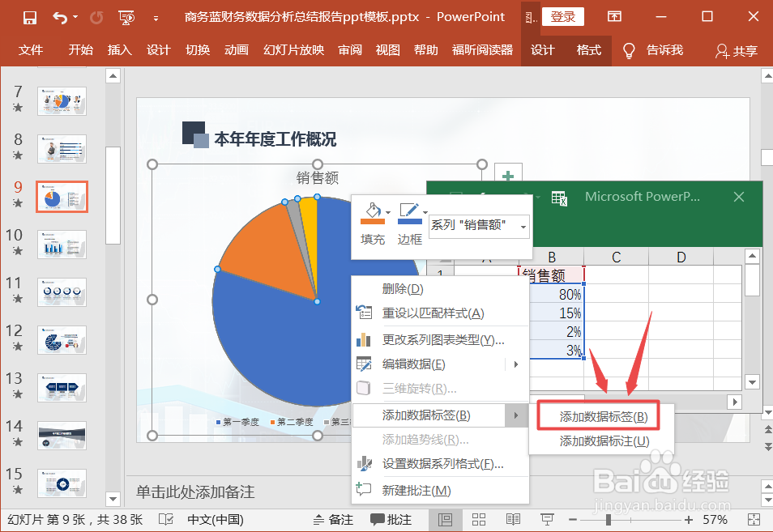This screenshot has height=532, width=773.
Task: Open the 幻灯片放映 tab
Action: point(294,49)
